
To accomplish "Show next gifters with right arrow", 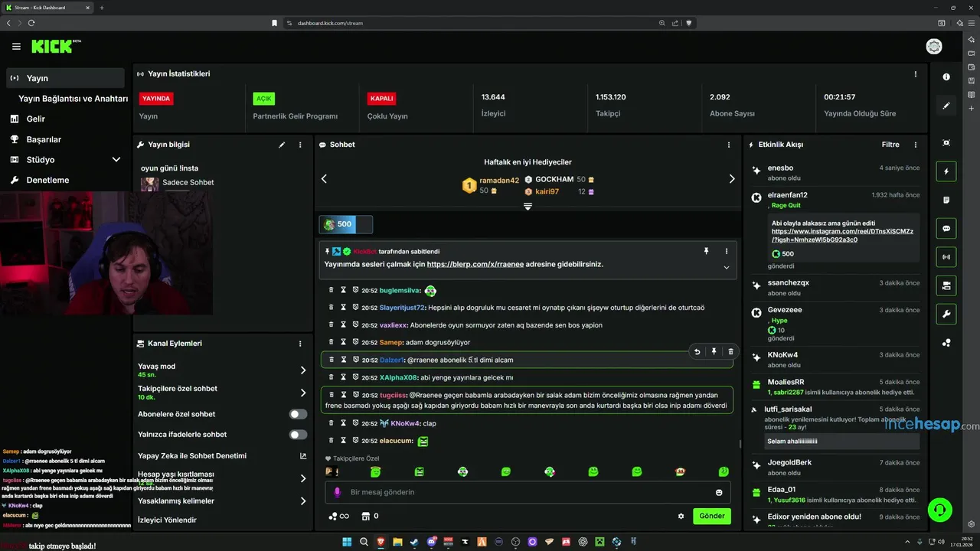I will coord(731,179).
